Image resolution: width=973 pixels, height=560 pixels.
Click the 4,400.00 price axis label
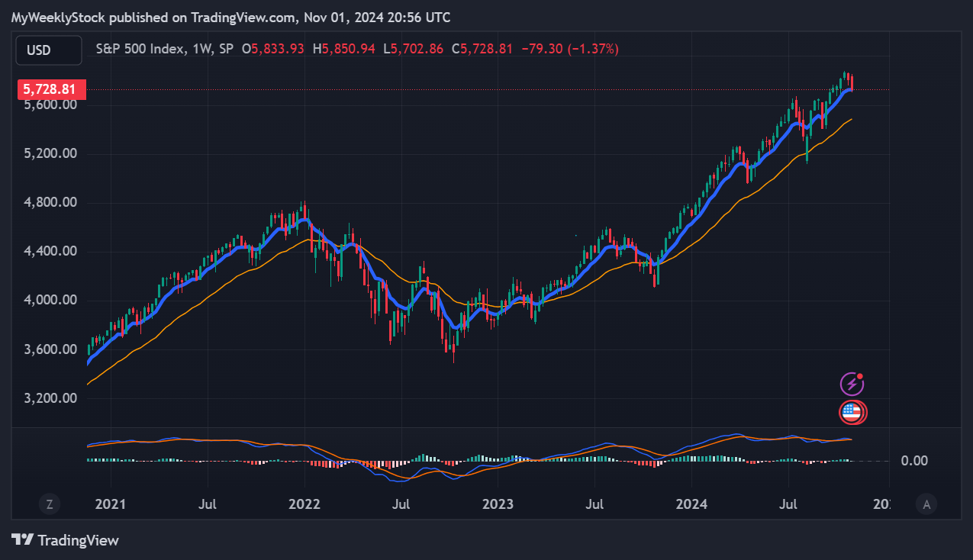pos(50,252)
